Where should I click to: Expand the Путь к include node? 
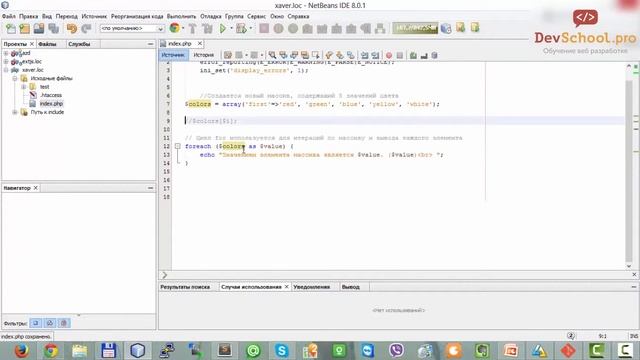tap(15, 112)
